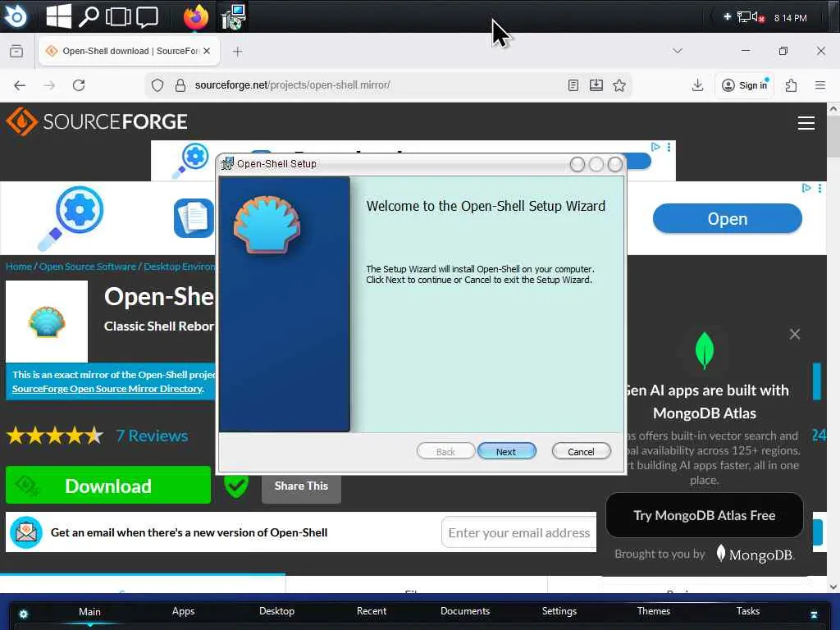840x630 pixels.
Task: Click gear icon on bottom bar
Action: coord(24,614)
